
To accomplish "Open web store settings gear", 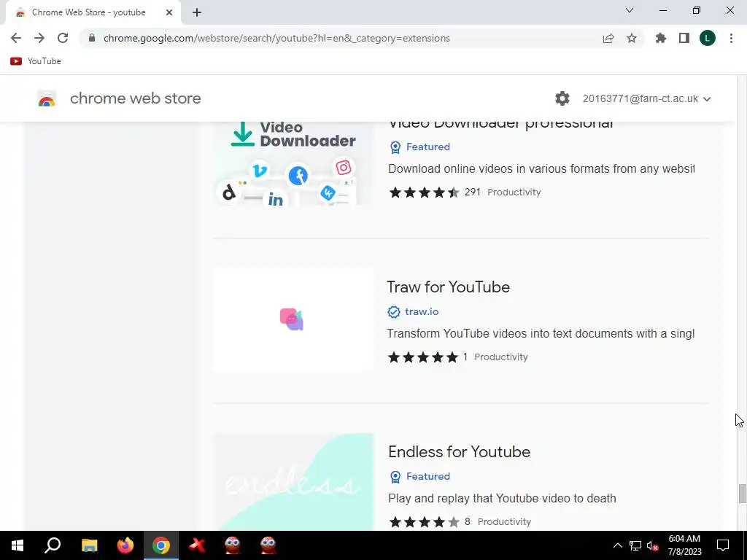I will click(x=562, y=98).
